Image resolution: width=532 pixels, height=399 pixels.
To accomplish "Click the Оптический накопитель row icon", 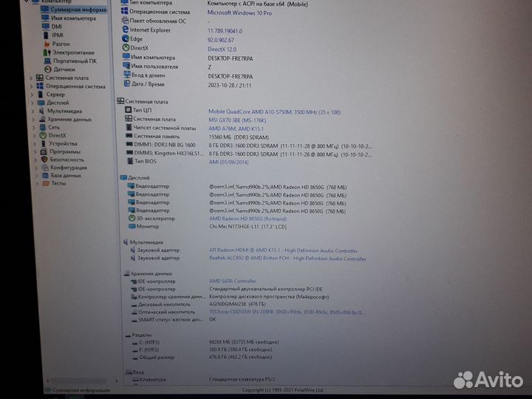I will (134, 312).
